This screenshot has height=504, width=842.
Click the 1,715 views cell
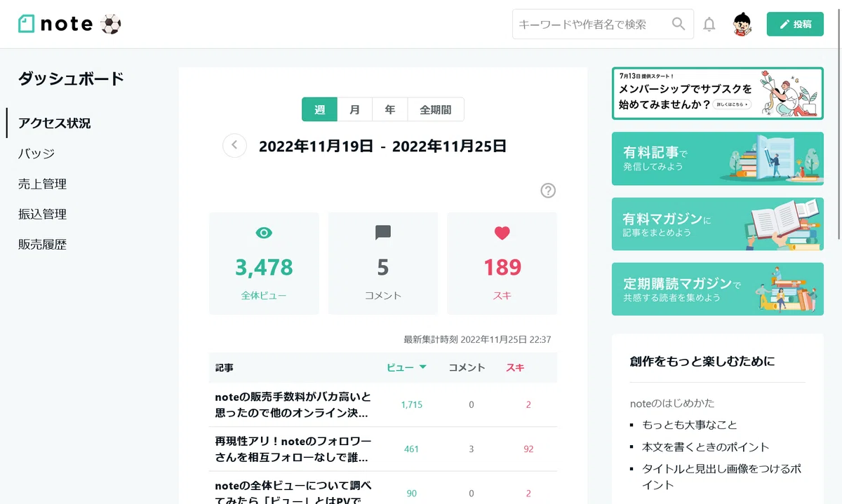tap(412, 404)
